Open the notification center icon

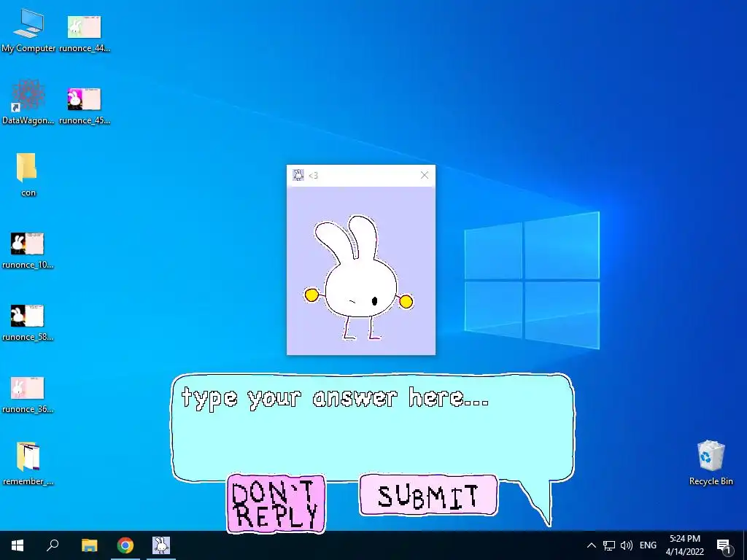[x=724, y=545]
